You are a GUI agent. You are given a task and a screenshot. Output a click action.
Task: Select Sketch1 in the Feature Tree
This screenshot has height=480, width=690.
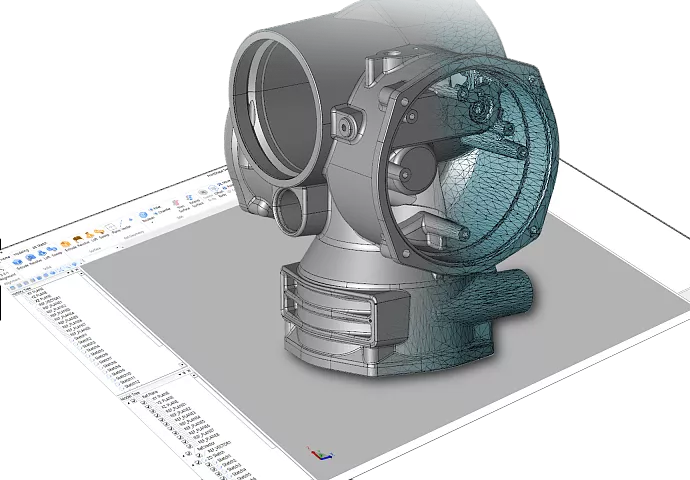point(81,336)
